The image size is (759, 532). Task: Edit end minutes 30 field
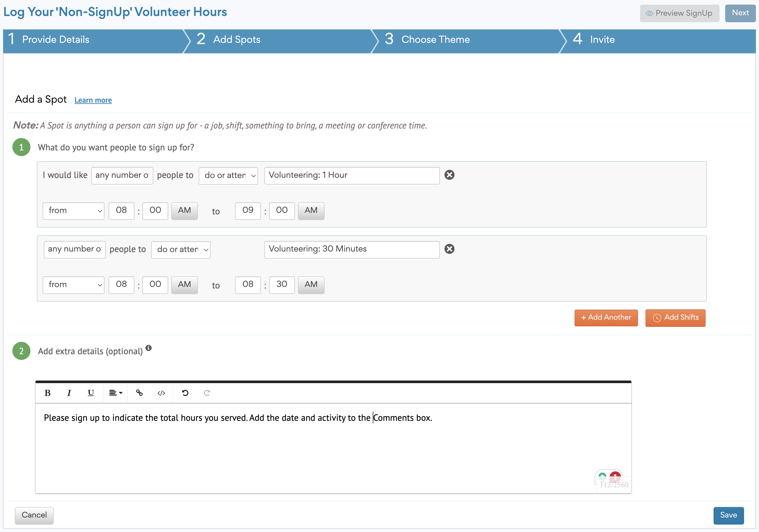pos(282,285)
